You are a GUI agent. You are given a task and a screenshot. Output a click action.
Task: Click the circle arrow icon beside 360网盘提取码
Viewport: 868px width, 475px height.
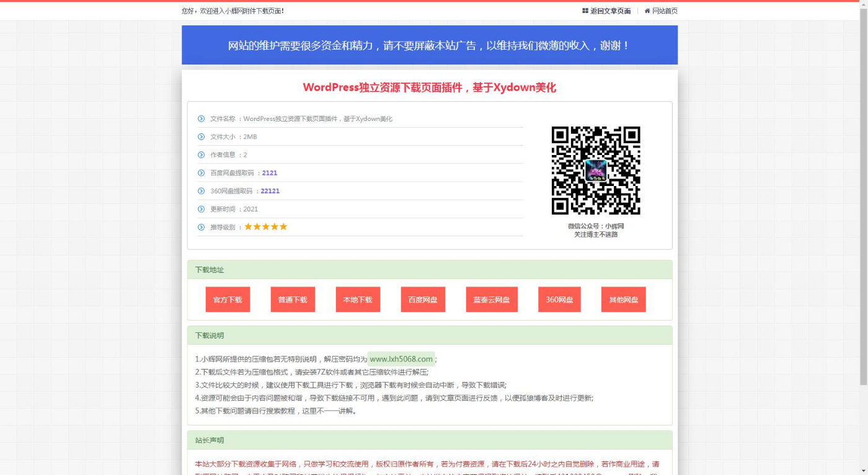(x=201, y=191)
